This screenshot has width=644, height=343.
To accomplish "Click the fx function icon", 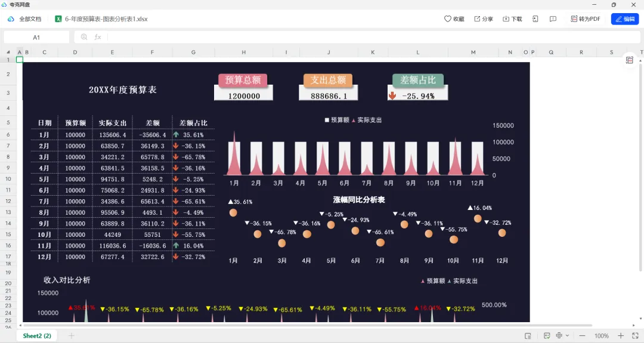I will (x=98, y=37).
